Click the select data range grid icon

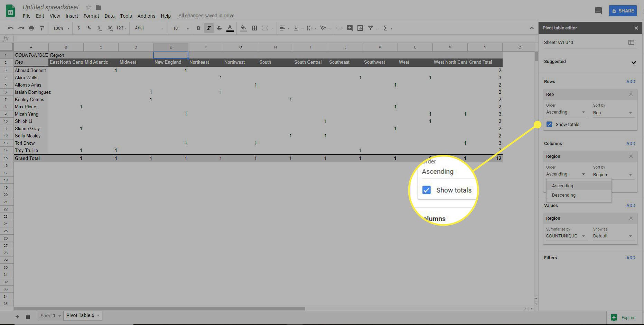point(631,42)
